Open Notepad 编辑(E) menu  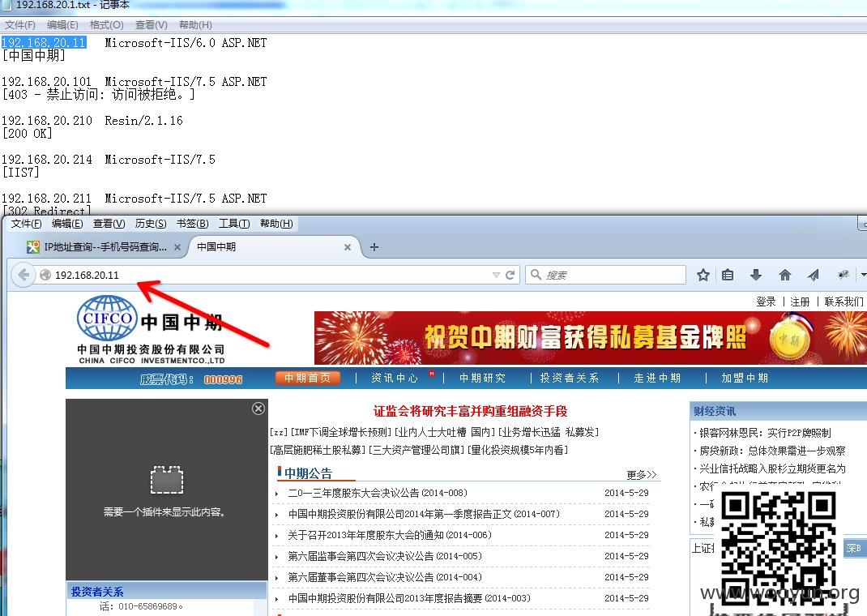[x=62, y=25]
